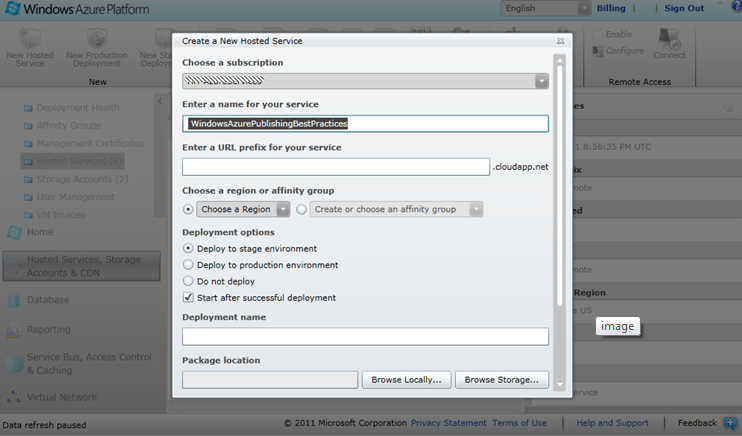This screenshot has width=742, height=436.
Task: Collapse the ribbon using the top-right chevron
Action: (720, 4)
